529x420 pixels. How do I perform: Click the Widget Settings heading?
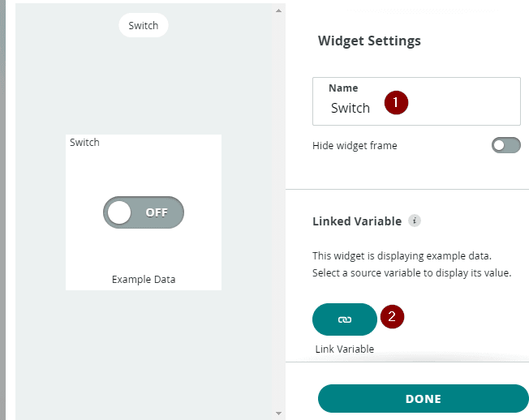(x=369, y=41)
